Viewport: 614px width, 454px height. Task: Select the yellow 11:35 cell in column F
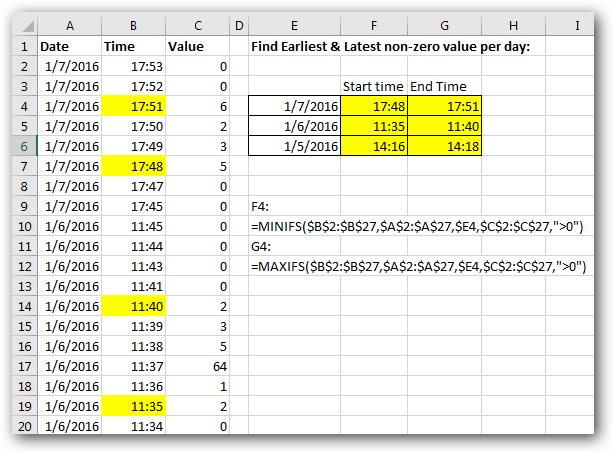click(x=372, y=126)
